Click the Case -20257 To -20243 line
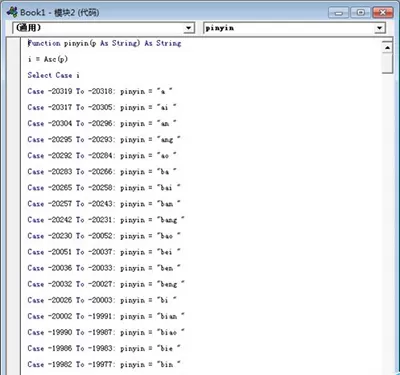The height and width of the screenshot is (375, 400). 104,204
